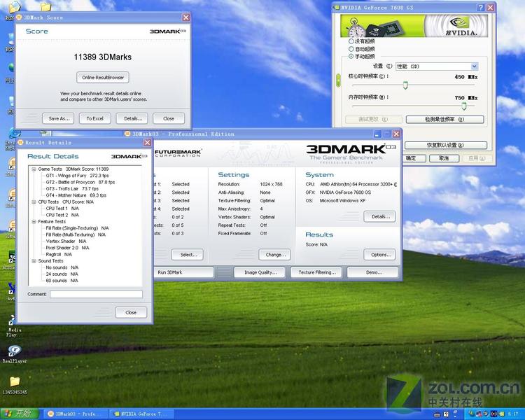
Task: Click Options under Results
Action: coord(379,255)
